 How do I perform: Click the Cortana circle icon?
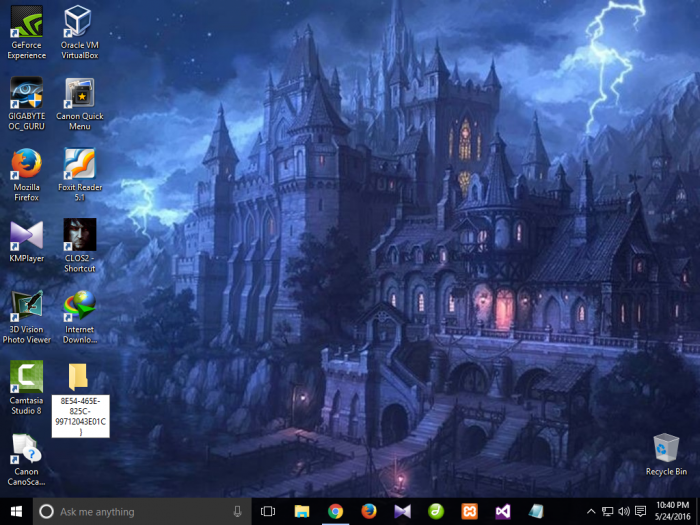click(46, 512)
